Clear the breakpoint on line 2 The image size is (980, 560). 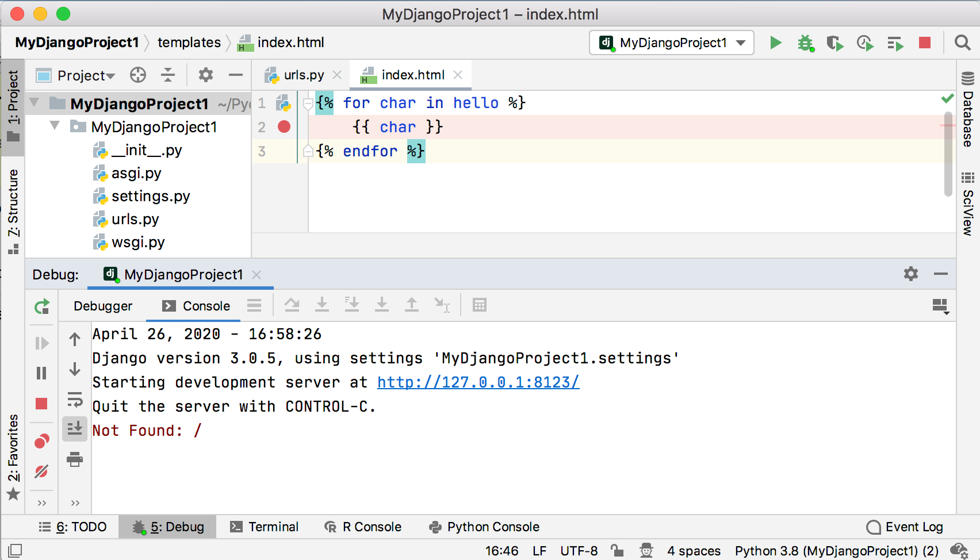click(284, 126)
